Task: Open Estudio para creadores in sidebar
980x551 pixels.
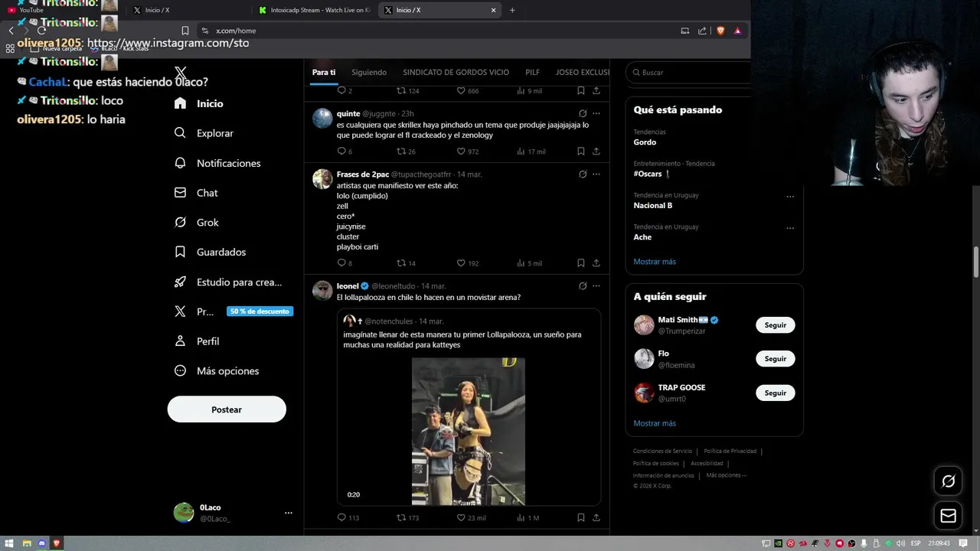Action: click(228, 282)
